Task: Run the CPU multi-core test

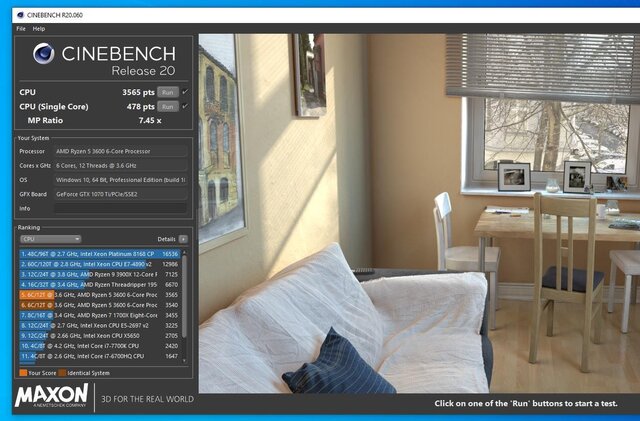Action: pos(168,92)
